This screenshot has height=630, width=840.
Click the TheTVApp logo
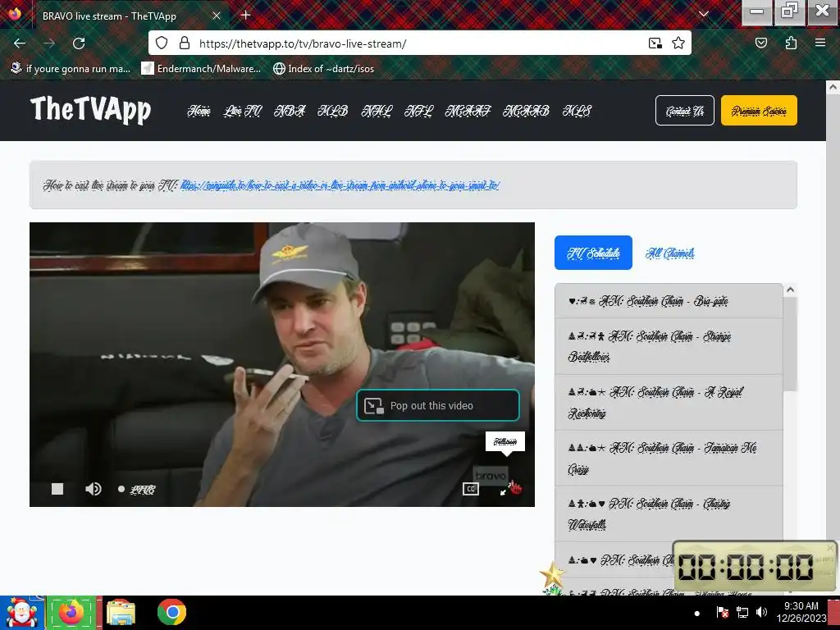(90, 111)
